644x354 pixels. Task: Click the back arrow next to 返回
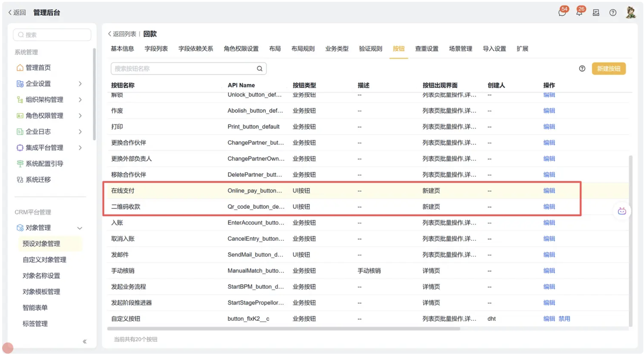[x=10, y=13]
